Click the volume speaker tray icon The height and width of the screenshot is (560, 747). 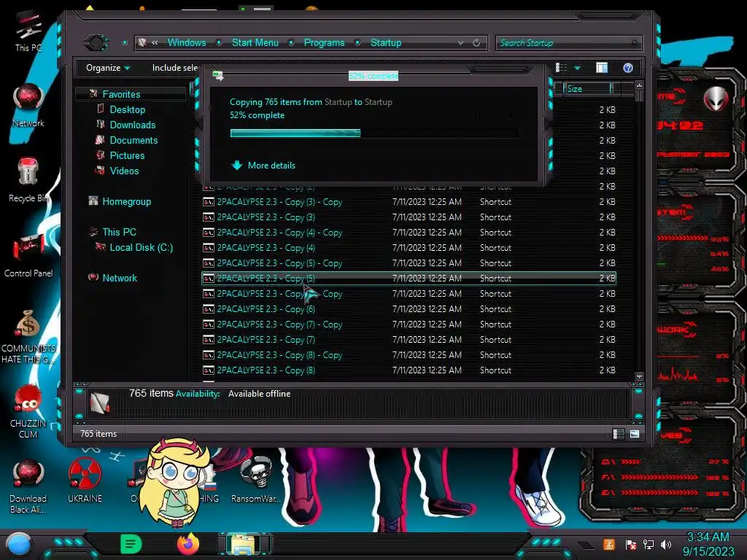666,544
